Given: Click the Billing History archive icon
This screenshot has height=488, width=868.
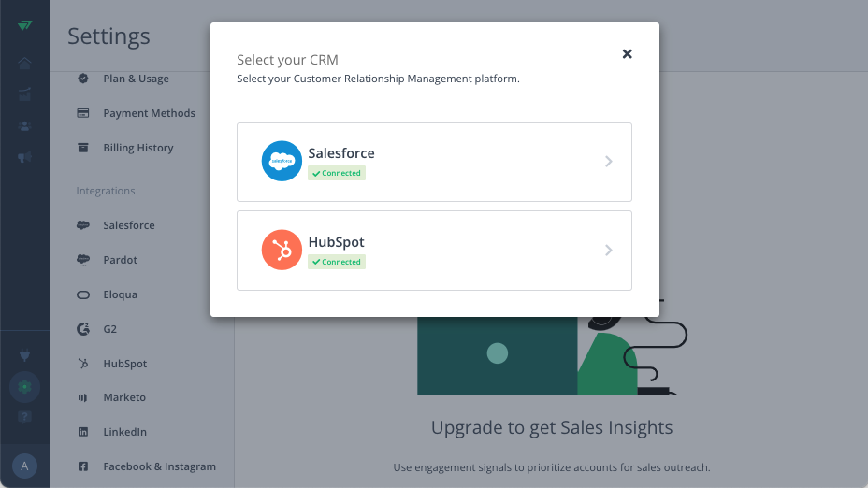Looking at the screenshot, I should tap(83, 148).
